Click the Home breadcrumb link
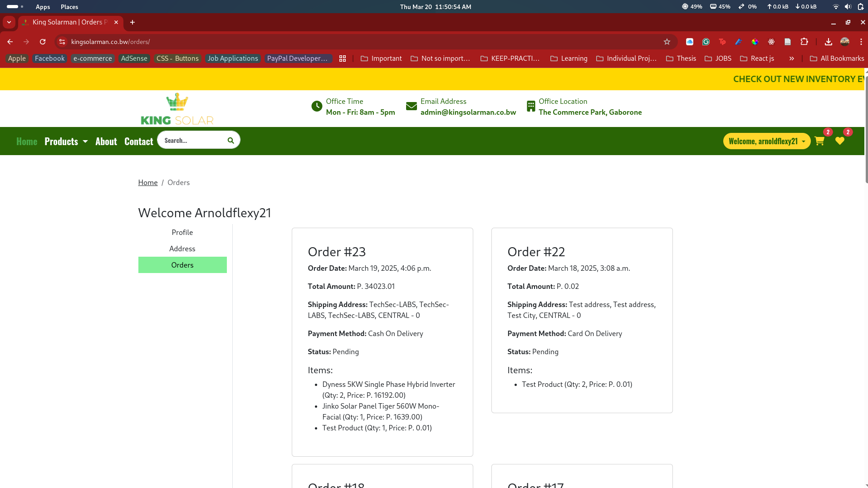This screenshot has width=868, height=488. coord(147,182)
